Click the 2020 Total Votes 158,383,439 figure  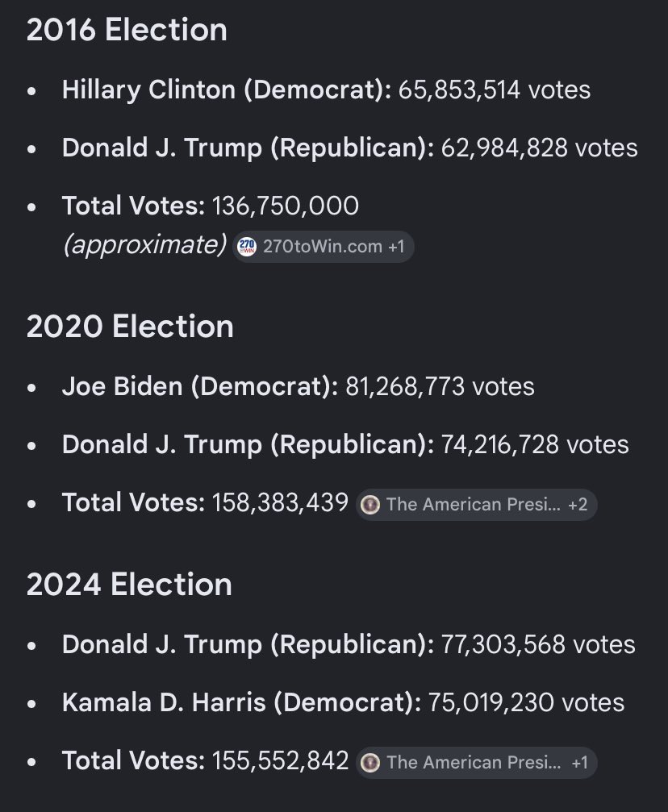click(x=281, y=503)
